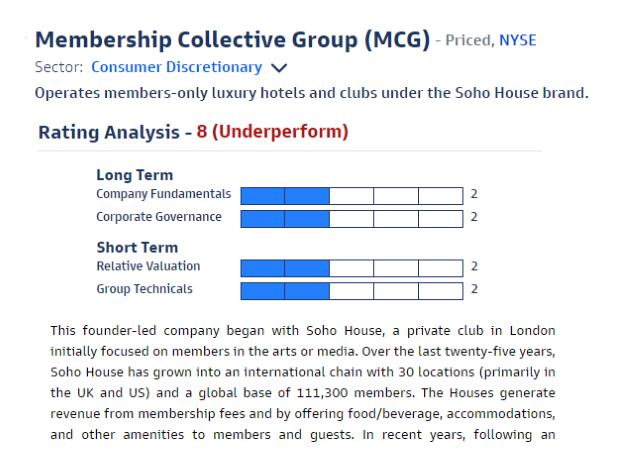The height and width of the screenshot is (450, 636).
Task: Click the Soho House brand description line
Action: pos(312,93)
